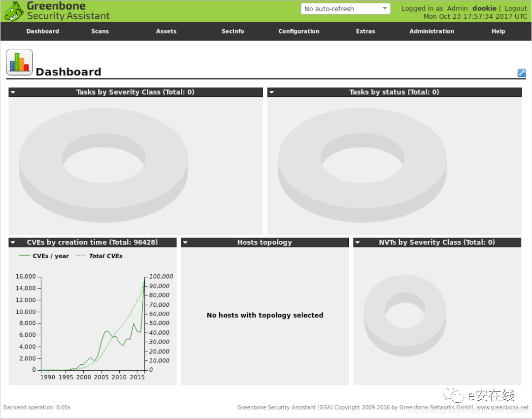Click the www.greenbone.net footer link
The width and height of the screenshot is (532, 419).
502,407
